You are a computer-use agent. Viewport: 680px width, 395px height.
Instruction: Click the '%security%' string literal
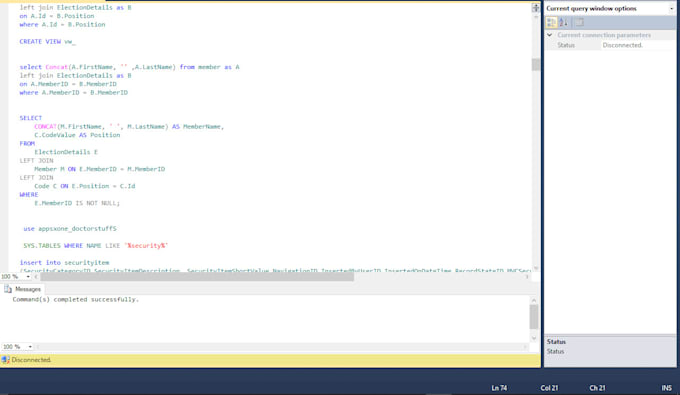pos(146,245)
